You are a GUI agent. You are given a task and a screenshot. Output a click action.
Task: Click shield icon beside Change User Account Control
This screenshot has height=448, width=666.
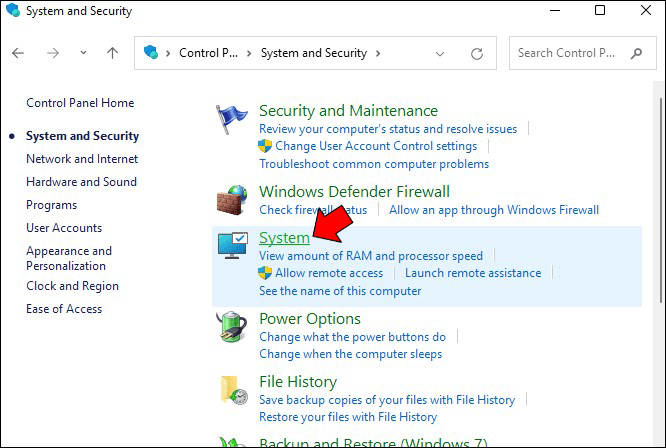[x=265, y=146]
